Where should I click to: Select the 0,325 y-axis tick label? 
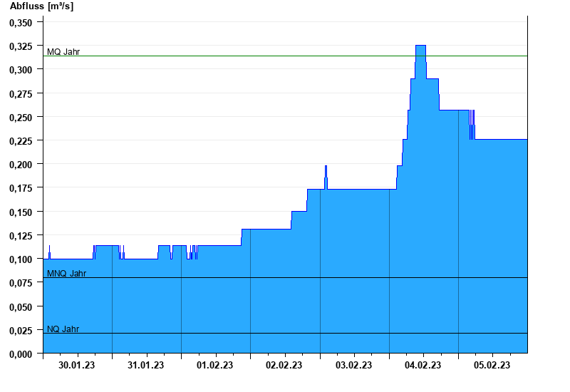click(x=20, y=46)
